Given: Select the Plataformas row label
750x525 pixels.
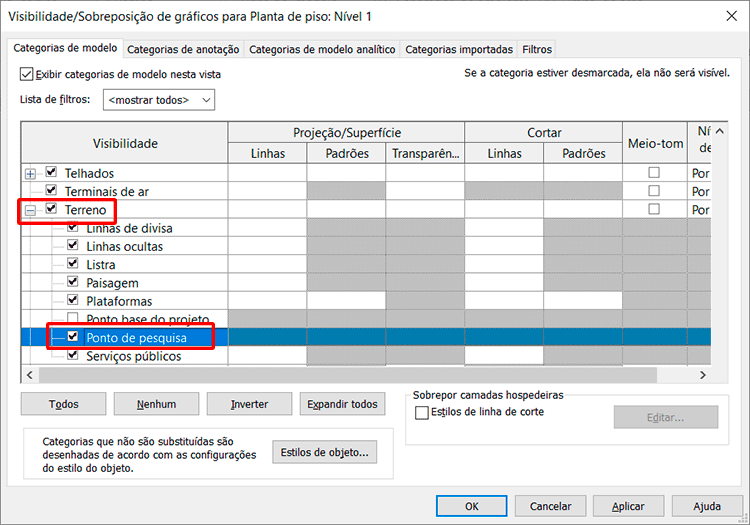Looking at the screenshot, I should coord(119,301).
